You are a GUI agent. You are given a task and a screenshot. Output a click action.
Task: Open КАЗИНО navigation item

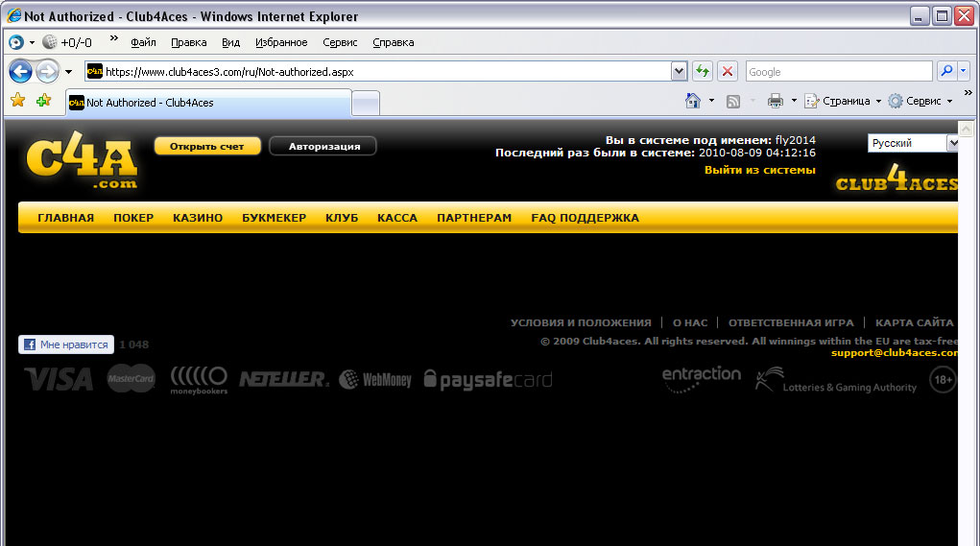(198, 218)
